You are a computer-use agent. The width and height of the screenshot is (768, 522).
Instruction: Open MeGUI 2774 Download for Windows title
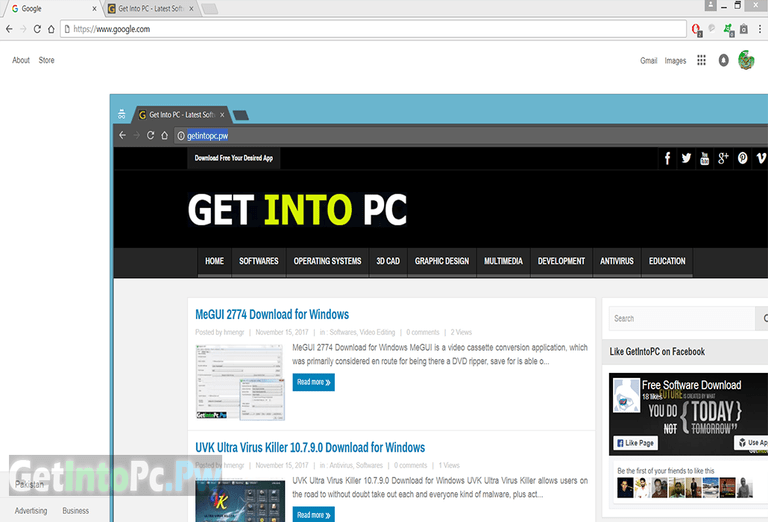(x=272, y=314)
